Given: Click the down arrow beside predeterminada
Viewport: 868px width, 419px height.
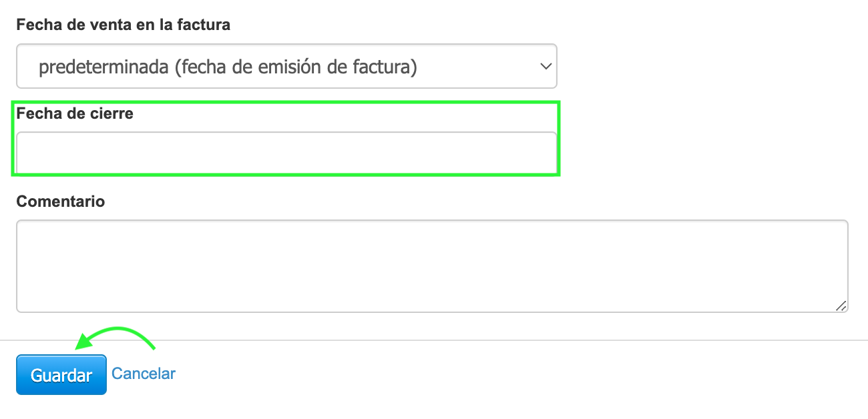Looking at the screenshot, I should point(546,66).
